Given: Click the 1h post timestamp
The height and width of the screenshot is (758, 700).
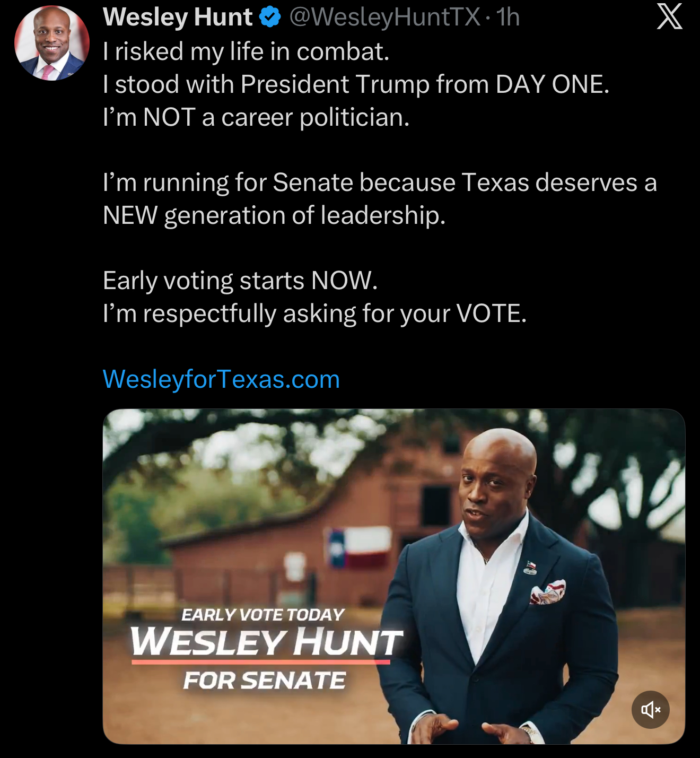Looking at the screenshot, I should 507,17.
